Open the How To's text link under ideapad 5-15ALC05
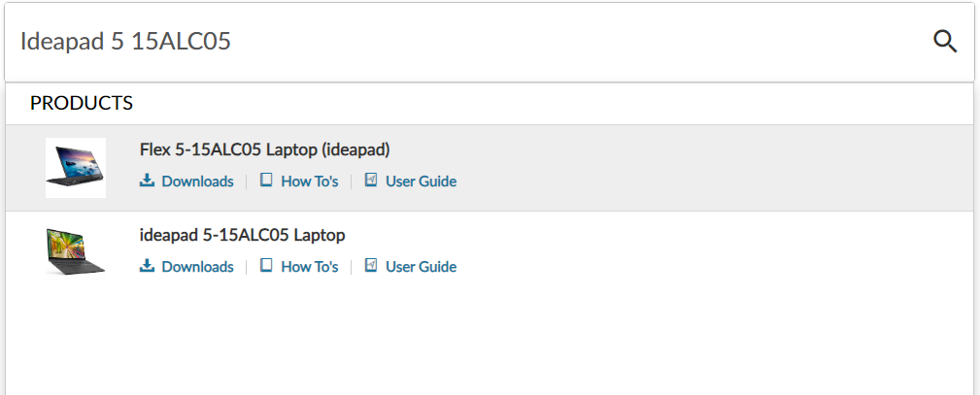Image resolution: width=980 pixels, height=395 pixels. (x=310, y=267)
